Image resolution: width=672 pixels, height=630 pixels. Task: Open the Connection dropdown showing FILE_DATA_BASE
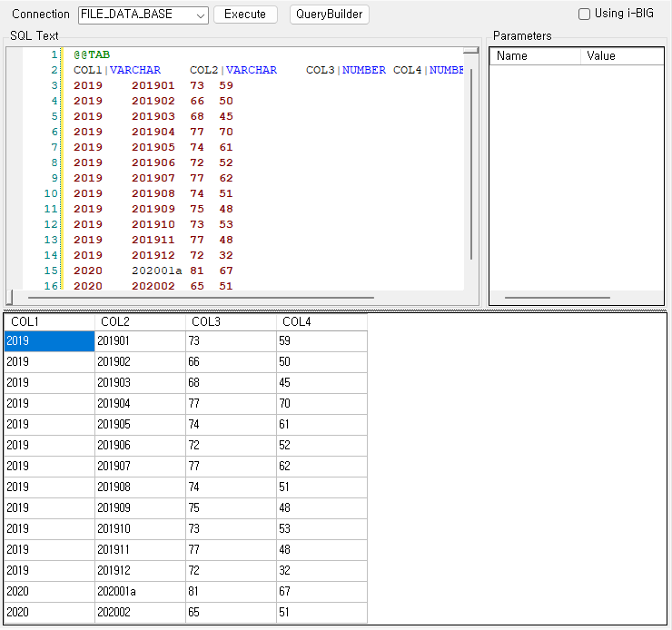pos(143,15)
